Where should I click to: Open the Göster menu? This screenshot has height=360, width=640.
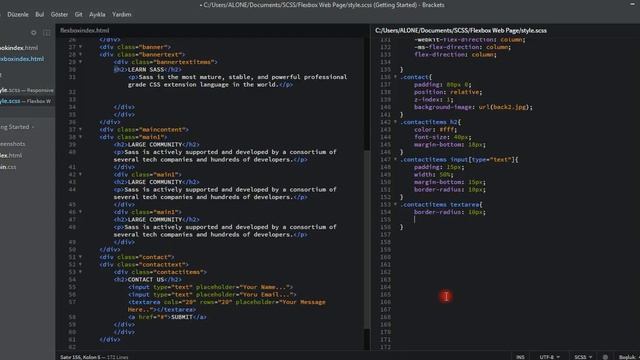pyautogui.click(x=59, y=14)
